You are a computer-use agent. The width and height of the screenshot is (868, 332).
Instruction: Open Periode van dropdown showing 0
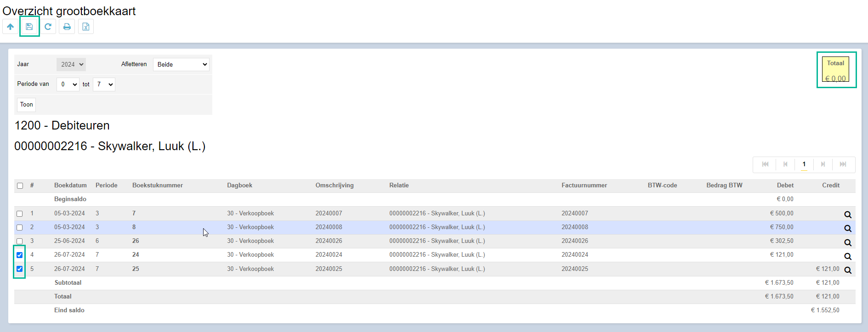point(68,84)
